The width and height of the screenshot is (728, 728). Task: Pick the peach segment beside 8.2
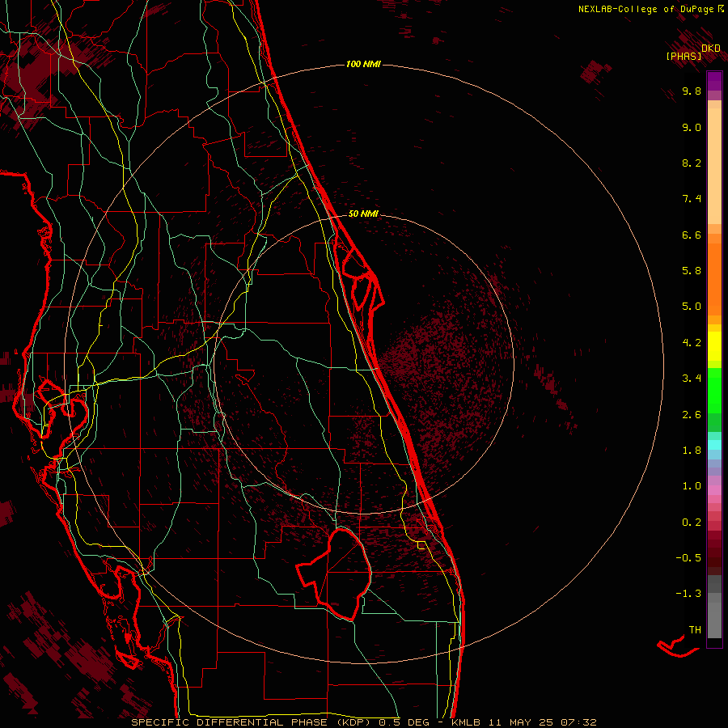714,166
